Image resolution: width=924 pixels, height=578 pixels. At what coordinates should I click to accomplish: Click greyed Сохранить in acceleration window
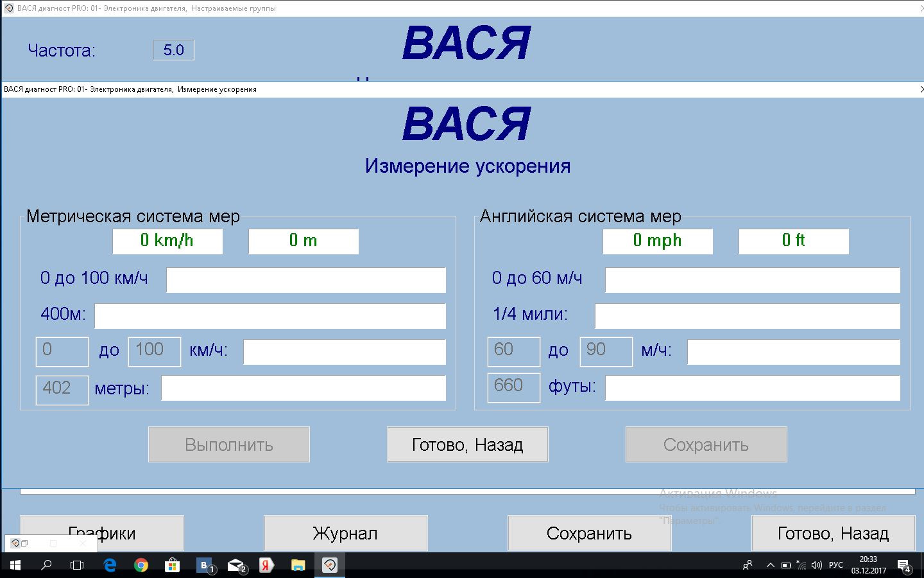[706, 444]
